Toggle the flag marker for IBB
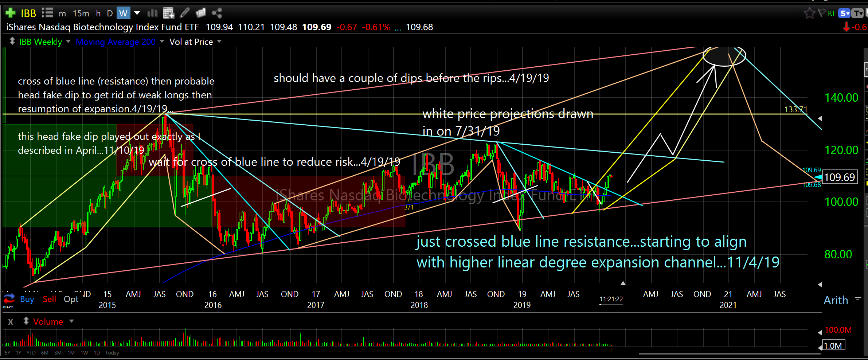 point(821,13)
